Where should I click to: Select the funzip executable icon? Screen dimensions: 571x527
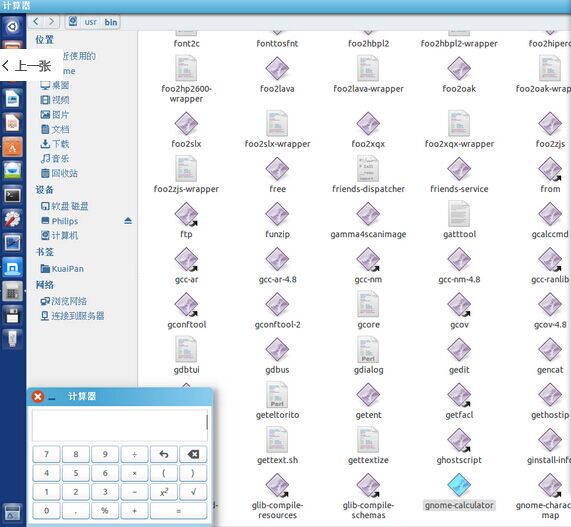click(x=277, y=214)
